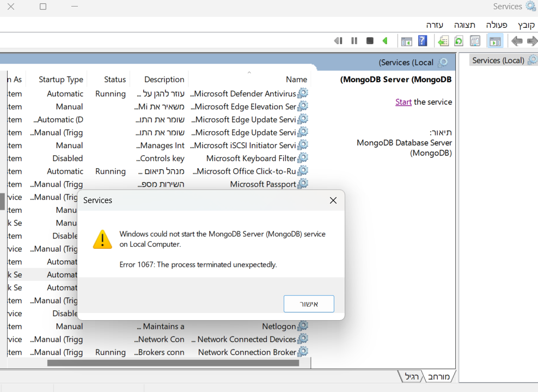Click the Start Service green play icon

pos(385,41)
